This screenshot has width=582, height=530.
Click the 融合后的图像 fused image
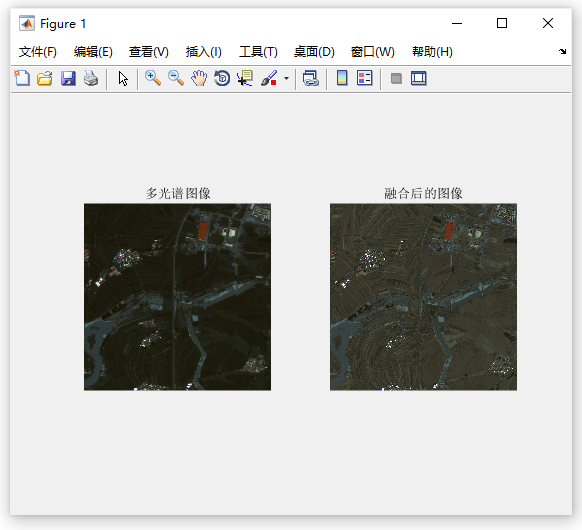coord(424,297)
